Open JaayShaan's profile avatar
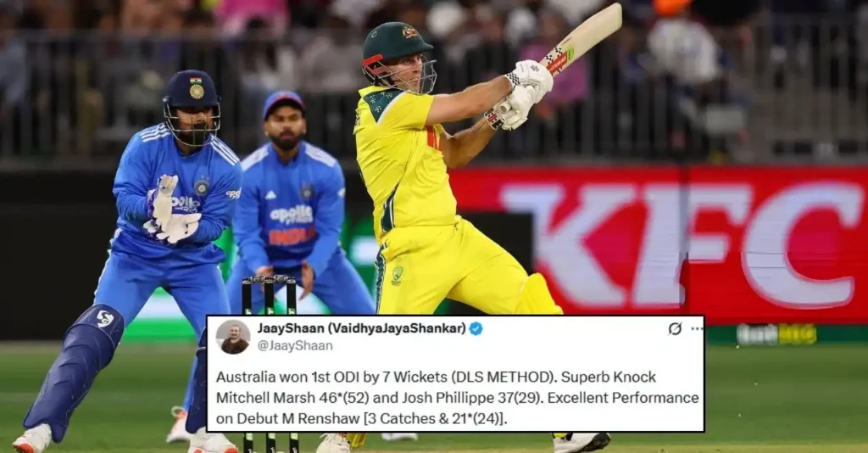The image size is (868, 453). [232, 337]
